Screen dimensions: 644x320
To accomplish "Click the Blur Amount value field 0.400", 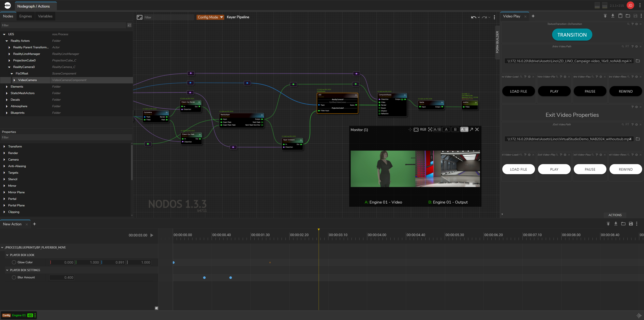I will click(62, 277).
